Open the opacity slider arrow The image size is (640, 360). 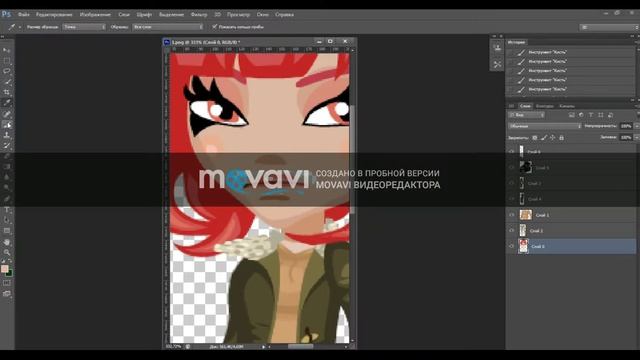pos(637,126)
